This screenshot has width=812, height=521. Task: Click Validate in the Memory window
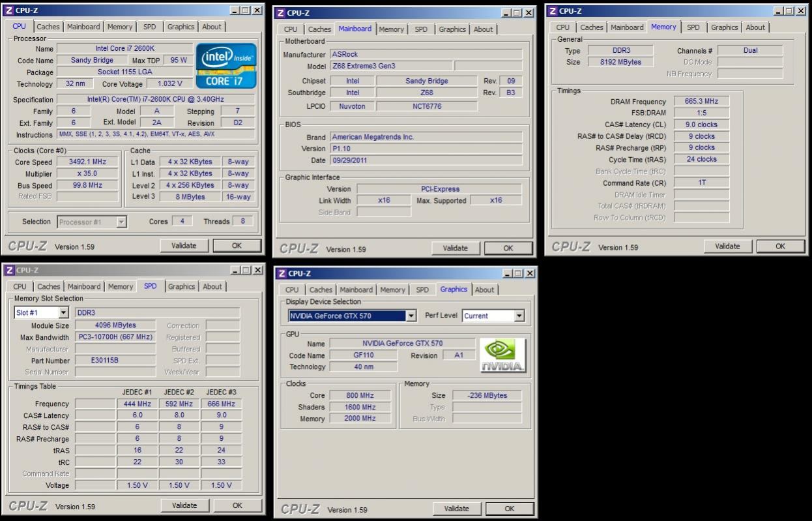[727, 246]
